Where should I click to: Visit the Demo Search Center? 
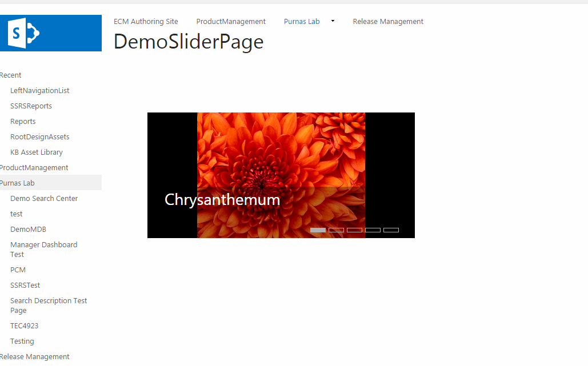pyautogui.click(x=44, y=198)
